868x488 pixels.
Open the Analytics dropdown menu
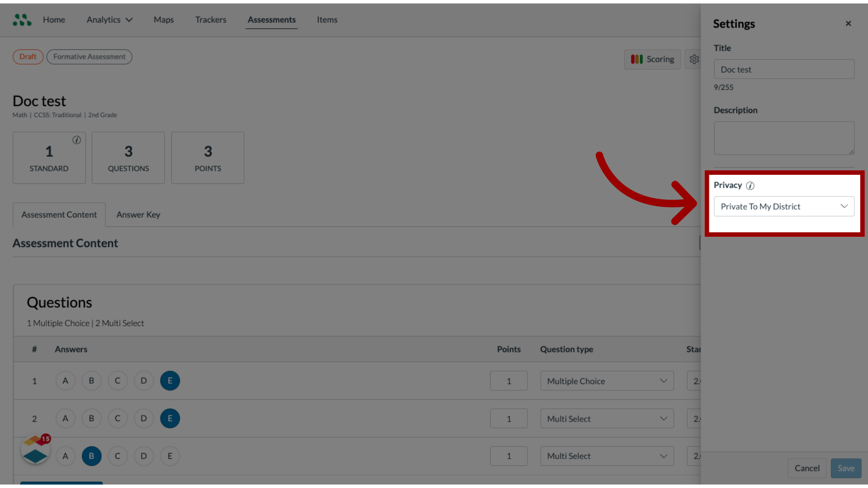coord(109,20)
